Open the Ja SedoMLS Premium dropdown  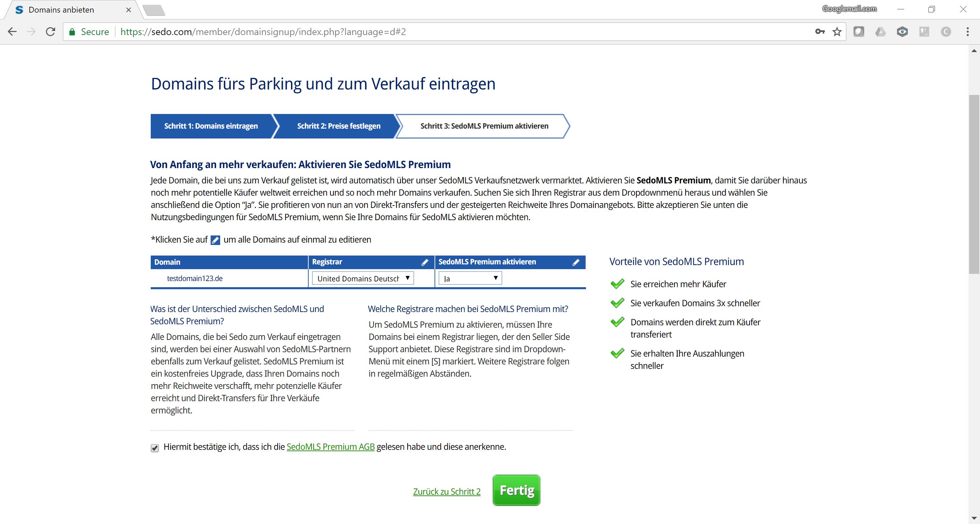point(470,278)
